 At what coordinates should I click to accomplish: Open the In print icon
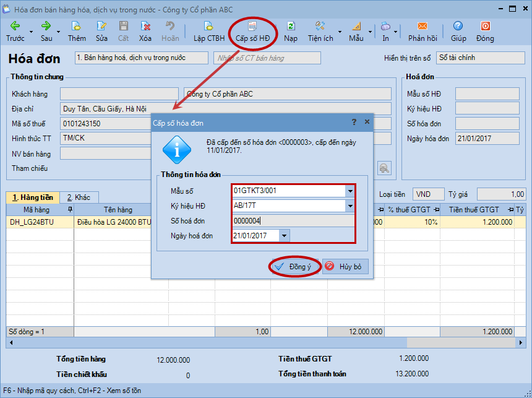(x=385, y=27)
